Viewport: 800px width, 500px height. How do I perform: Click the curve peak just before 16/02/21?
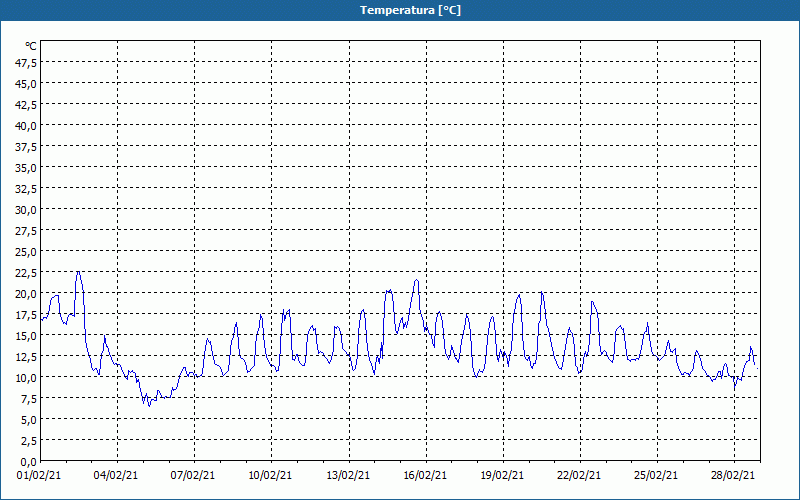(416, 280)
